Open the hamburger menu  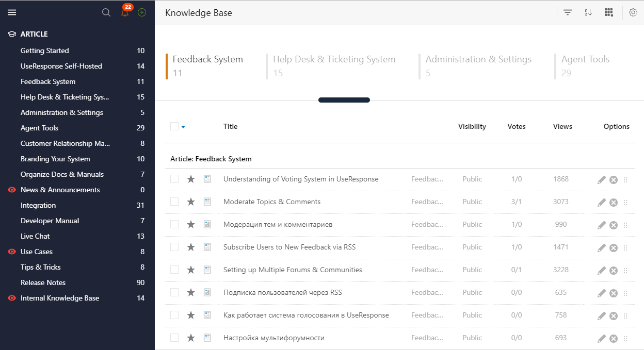11,12
